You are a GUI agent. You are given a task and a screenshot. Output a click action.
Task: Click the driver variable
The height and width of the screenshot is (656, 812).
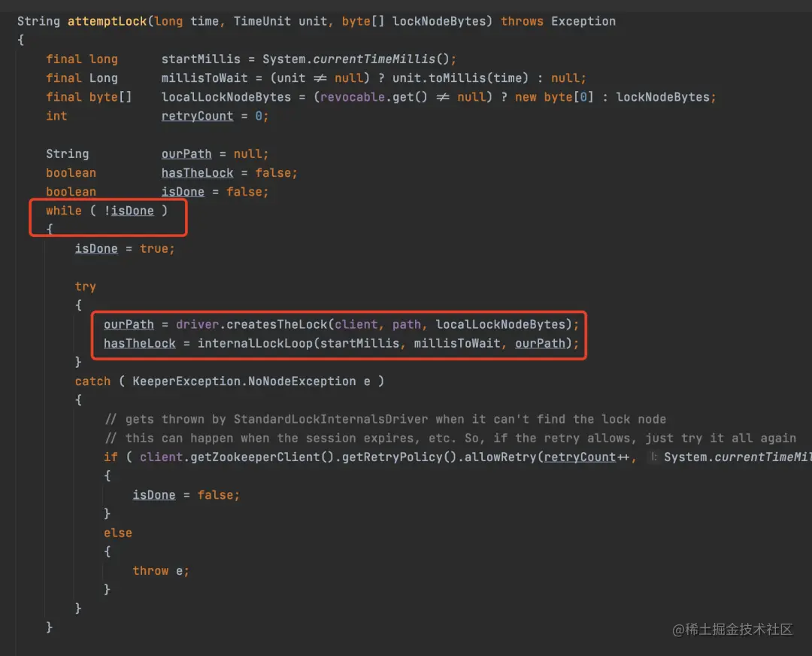coord(197,324)
